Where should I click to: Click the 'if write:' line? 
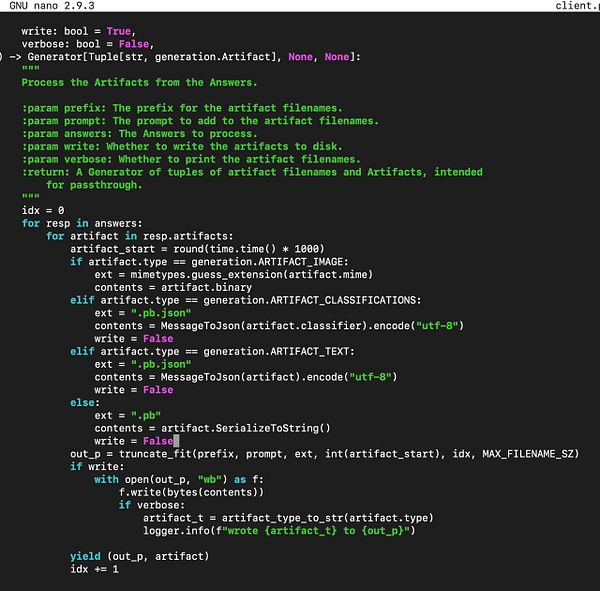(97, 467)
